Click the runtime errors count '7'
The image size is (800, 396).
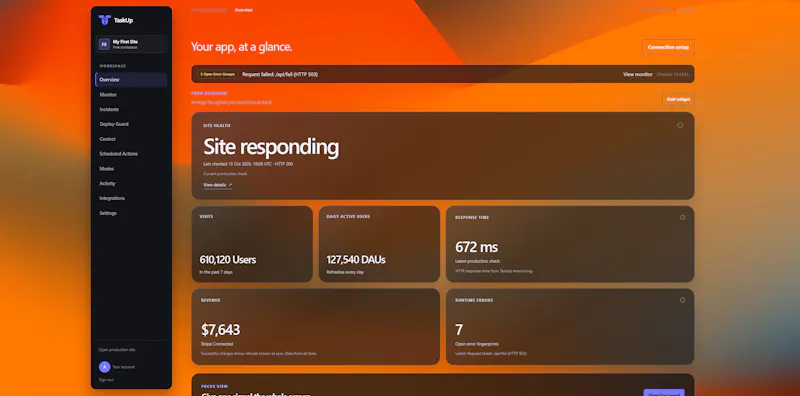(x=459, y=330)
